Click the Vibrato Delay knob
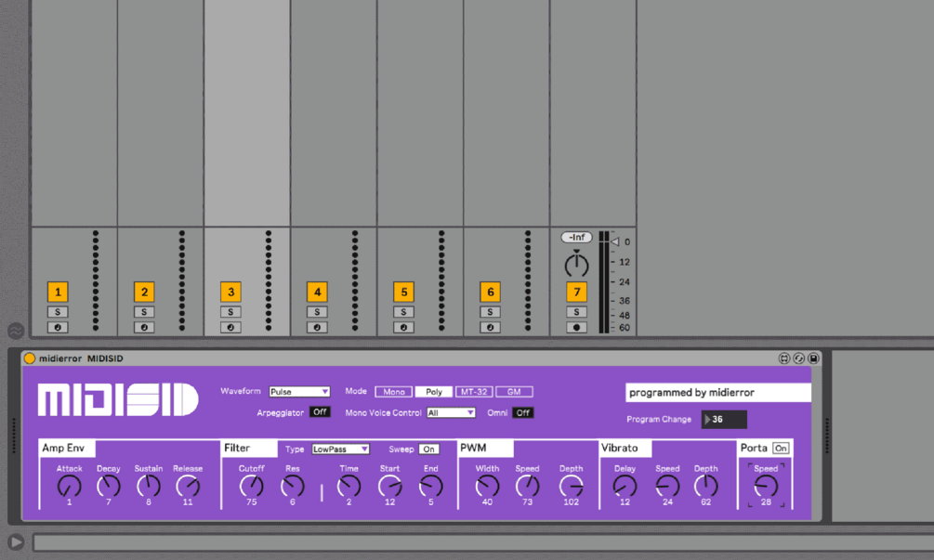 pos(625,487)
